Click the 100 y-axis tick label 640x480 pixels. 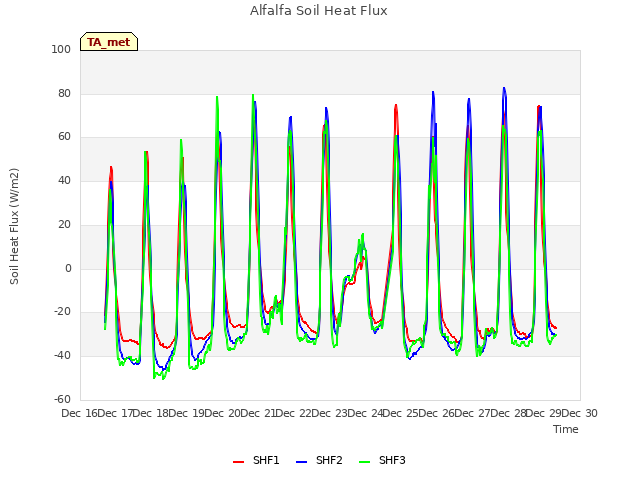(x=61, y=49)
